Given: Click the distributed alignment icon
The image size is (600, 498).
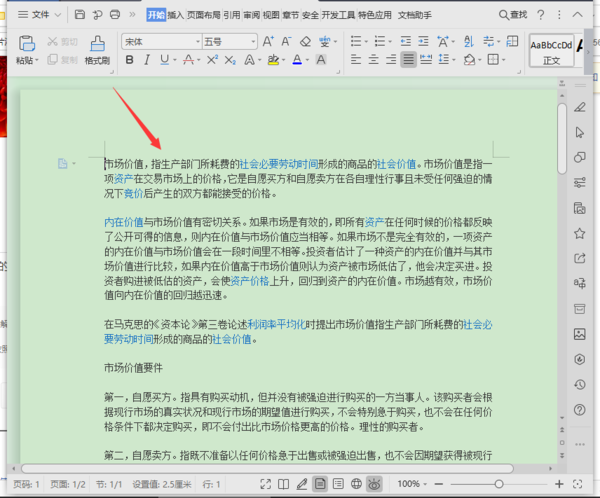Looking at the screenshot, I should click(426, 60).
